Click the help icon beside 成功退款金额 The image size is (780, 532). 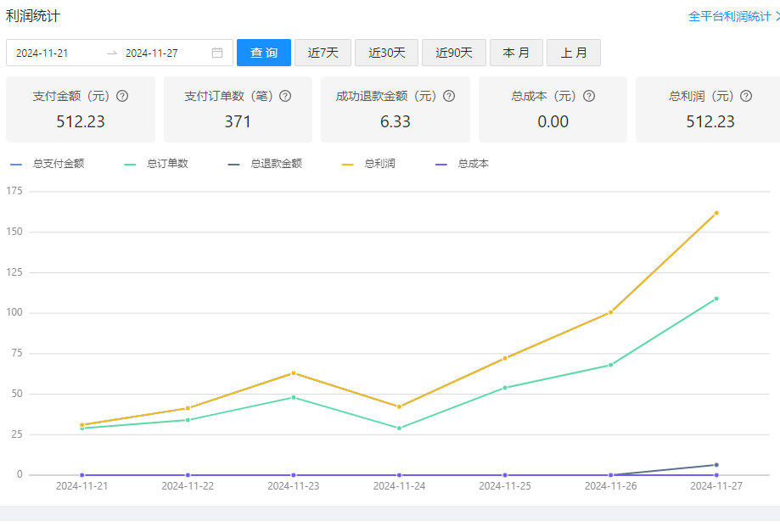tap(449, 96)
